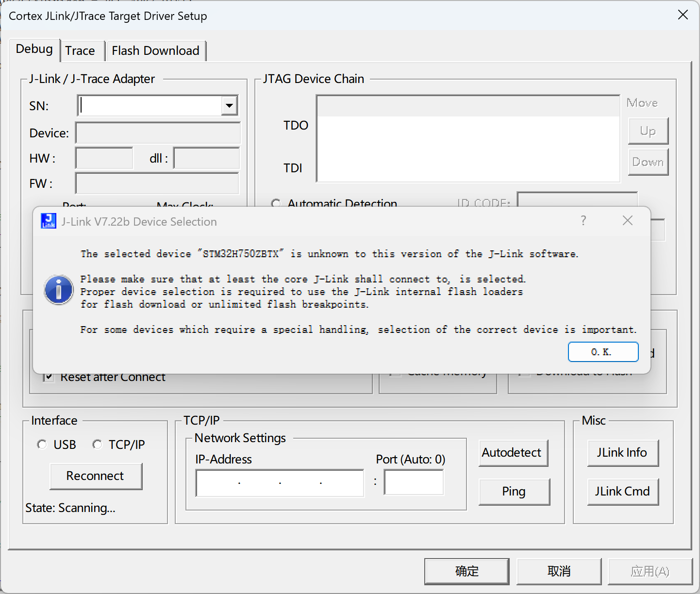Close the J-Link Device Selection dialog
Viewport: 700px width, 594px height.
point(628,221)
